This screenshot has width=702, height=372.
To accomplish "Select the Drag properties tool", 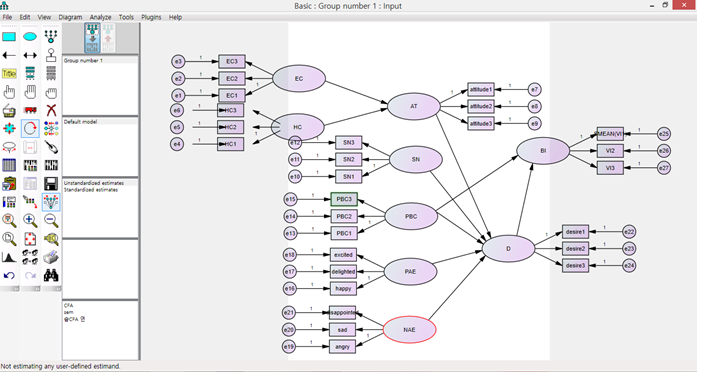I will pos(30,202).
